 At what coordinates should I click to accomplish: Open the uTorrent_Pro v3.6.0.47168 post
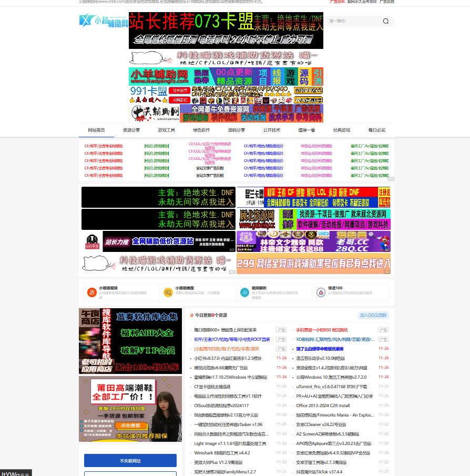click(x=332, y=387)
